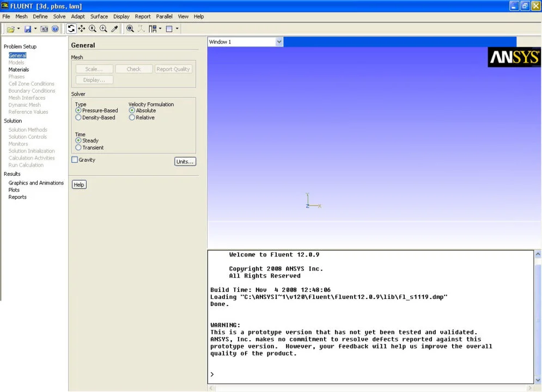Open the Report menu
Screen dimensions: 542x392
click(143, 16)
